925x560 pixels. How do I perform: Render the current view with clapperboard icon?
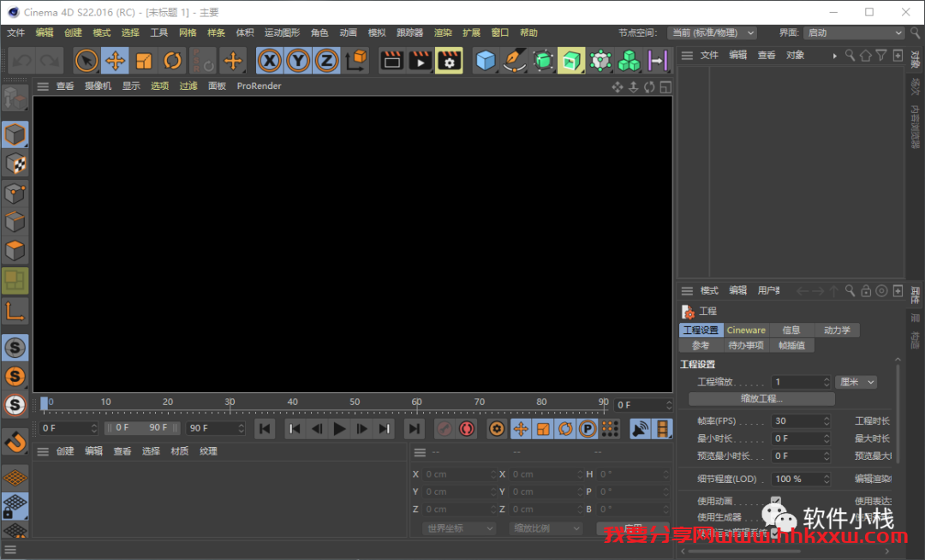point(391,61)
